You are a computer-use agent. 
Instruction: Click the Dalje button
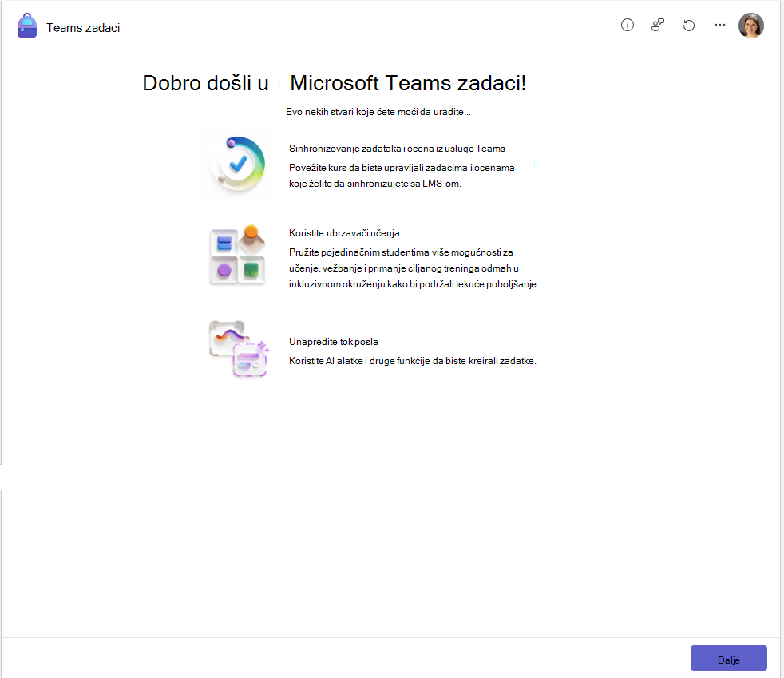pyautogui.click(x=728, y=658)
